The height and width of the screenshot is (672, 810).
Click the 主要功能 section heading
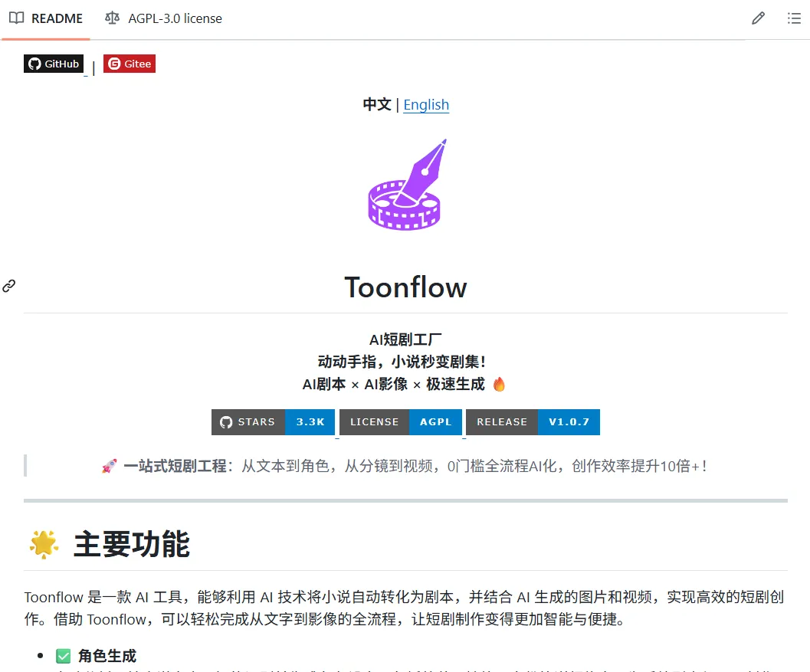(x=132, y=544)
